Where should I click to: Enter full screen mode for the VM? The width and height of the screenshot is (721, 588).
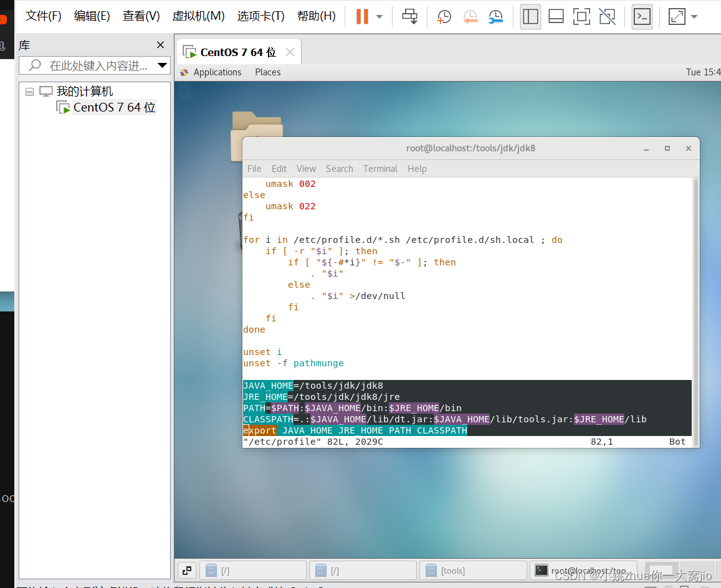coord(581,17)
